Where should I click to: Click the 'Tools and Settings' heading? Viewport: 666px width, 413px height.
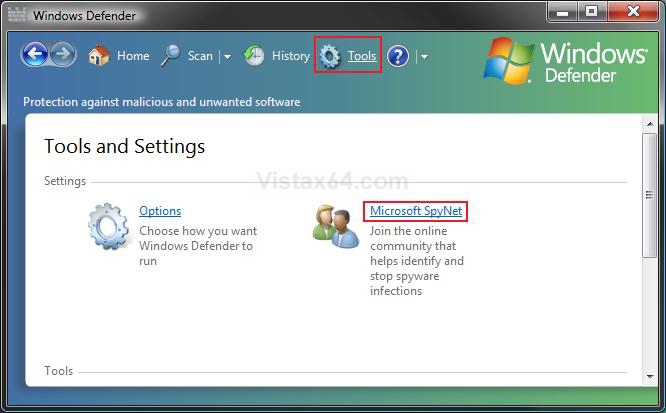click(x=124, y=147)
